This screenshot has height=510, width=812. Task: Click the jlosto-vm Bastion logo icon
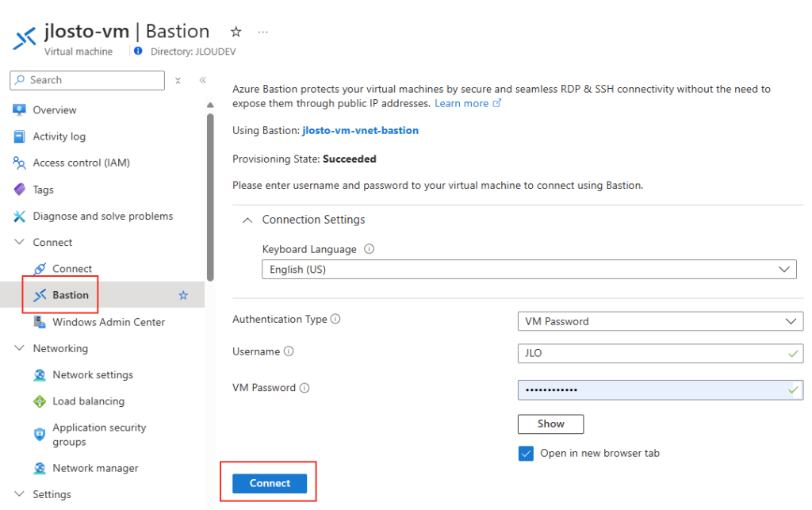(25, 38)
